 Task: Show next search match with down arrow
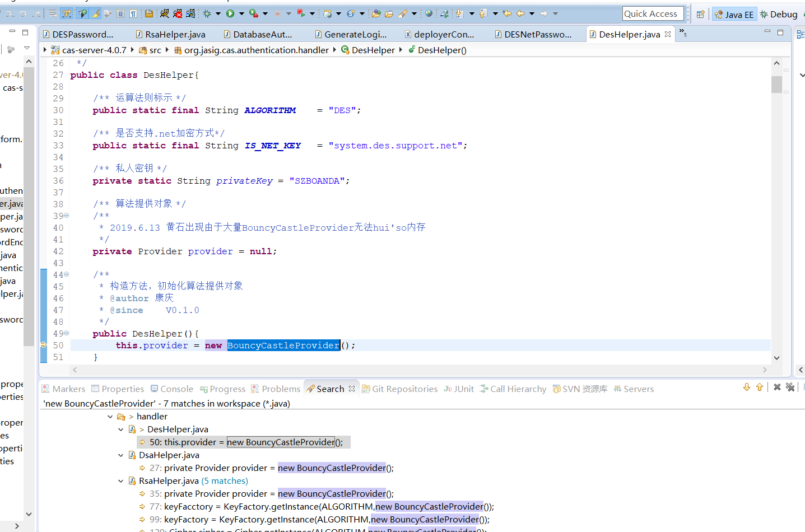pyautogui.click(x=747, y=388)
